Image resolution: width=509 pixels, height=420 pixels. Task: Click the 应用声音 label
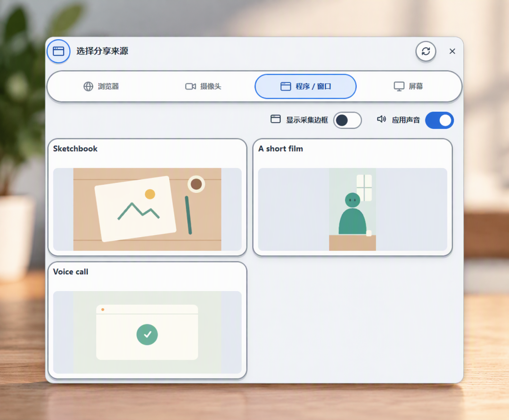tap(406, 120)
